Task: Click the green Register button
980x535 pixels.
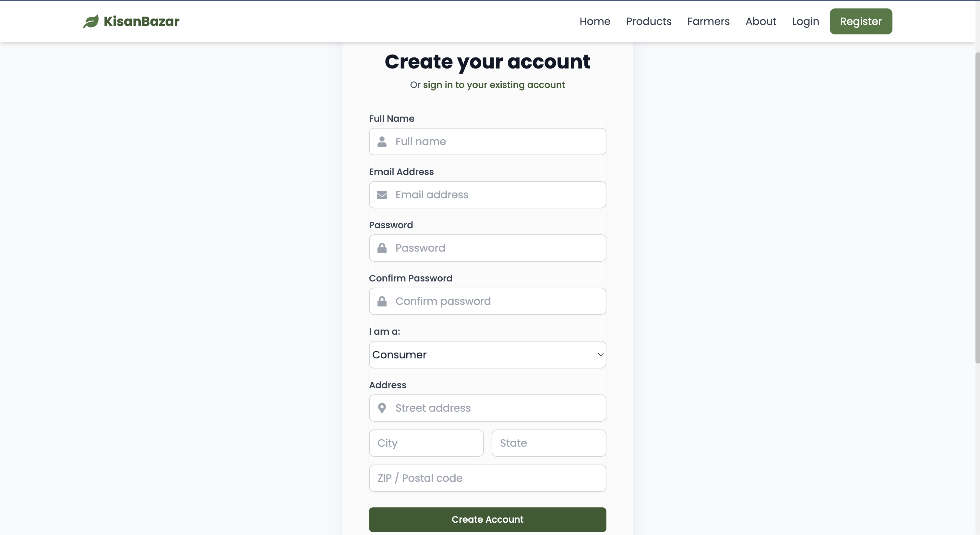Action: point(861,21)
